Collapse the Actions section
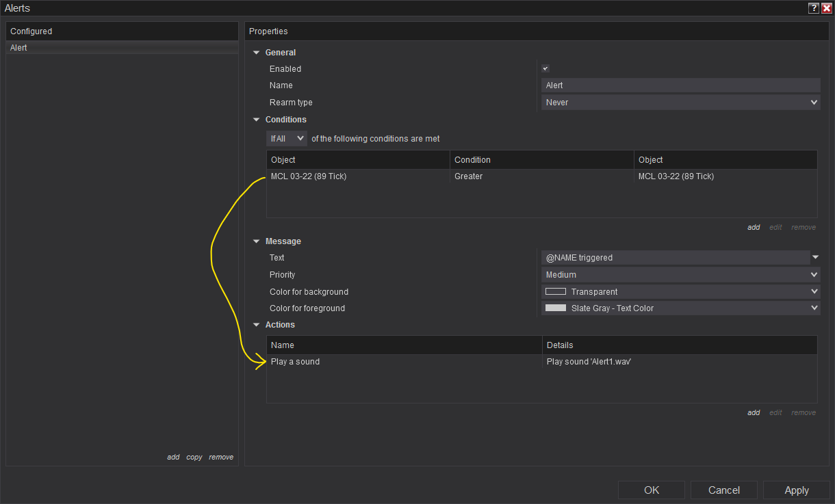835x504 pixels. 257,325
